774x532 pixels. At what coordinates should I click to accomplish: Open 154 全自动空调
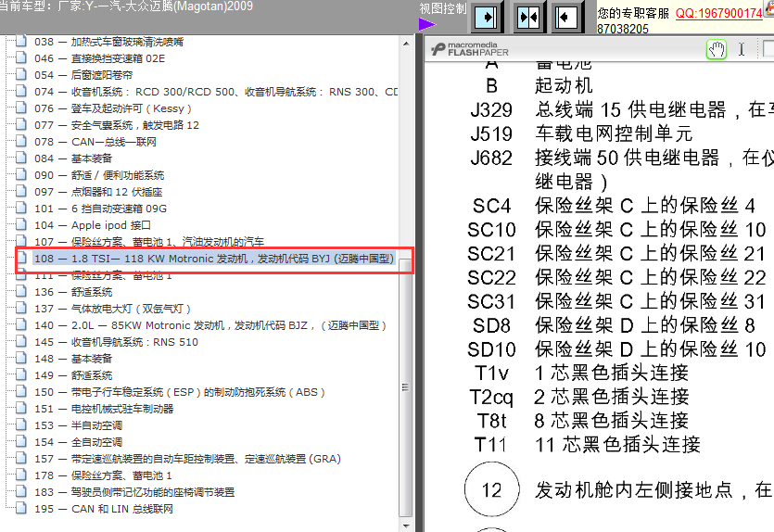[x=78, y=442]
